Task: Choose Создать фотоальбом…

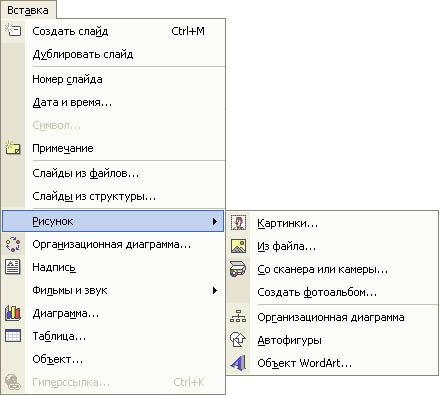Action: click(x=332, y=292)
